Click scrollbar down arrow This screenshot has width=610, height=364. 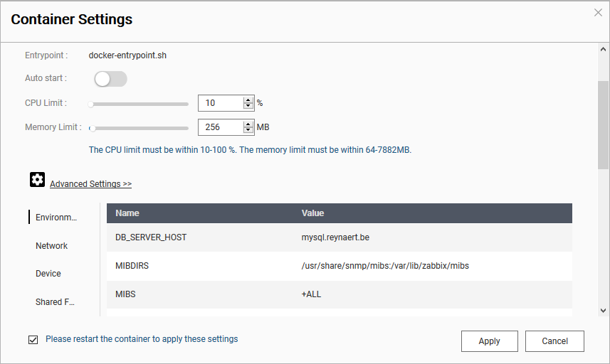[x=603, y=311]
